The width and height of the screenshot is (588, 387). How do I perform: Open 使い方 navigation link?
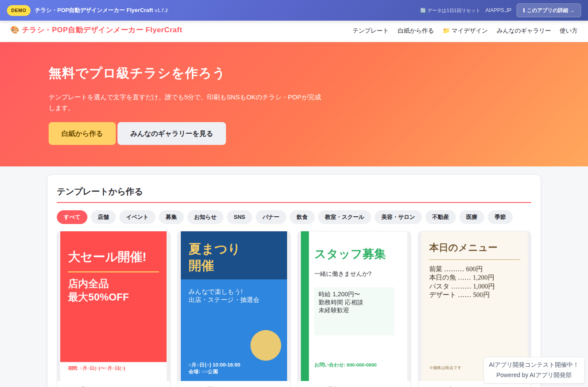pyautogui.click(x=568, y=31)
